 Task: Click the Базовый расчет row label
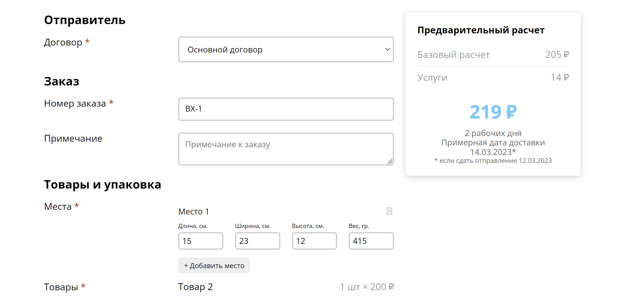tap(454, 55)
